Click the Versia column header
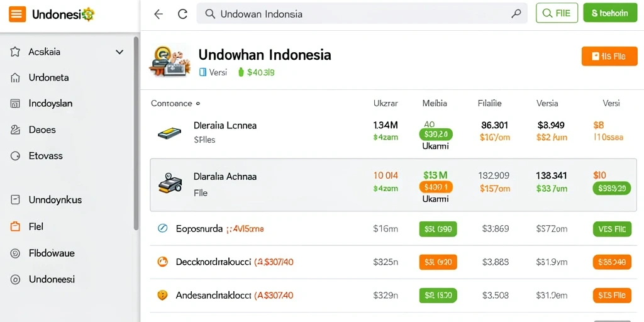The image size is (644, 322). [547, 104]
